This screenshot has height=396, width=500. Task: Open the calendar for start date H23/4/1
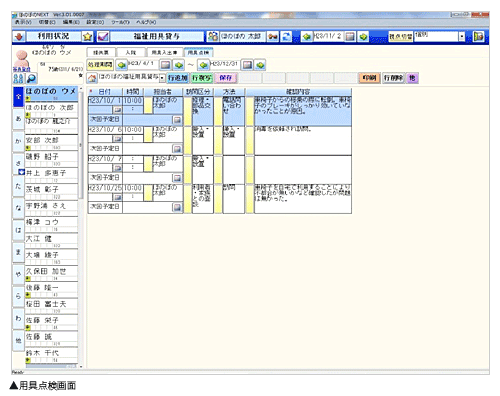point(166,65)
